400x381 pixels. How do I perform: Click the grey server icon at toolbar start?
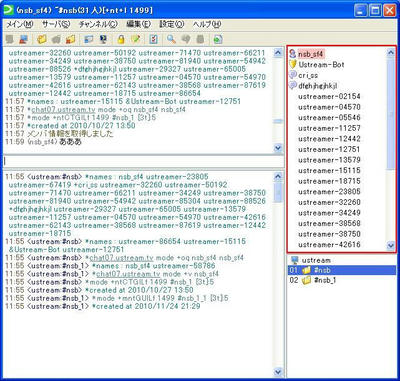pyautogui.click(x=10, y=39)
